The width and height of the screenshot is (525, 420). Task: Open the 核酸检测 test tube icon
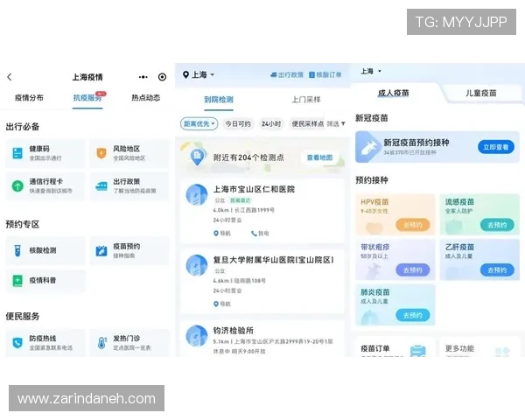(17, 250)
